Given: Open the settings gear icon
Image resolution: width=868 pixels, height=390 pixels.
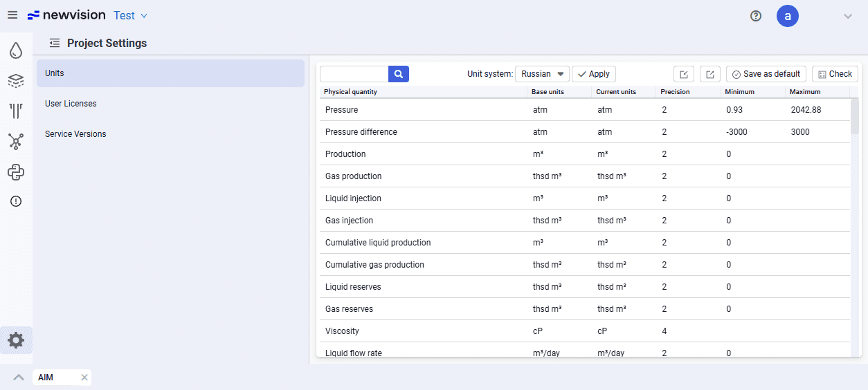Looking at the screenshot, I should (16, 340).
